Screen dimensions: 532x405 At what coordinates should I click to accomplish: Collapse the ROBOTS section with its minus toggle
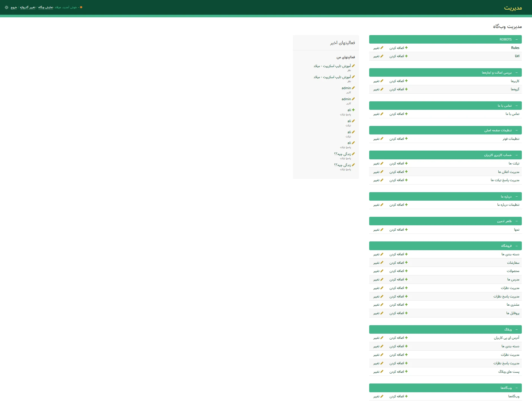point(516,40)
